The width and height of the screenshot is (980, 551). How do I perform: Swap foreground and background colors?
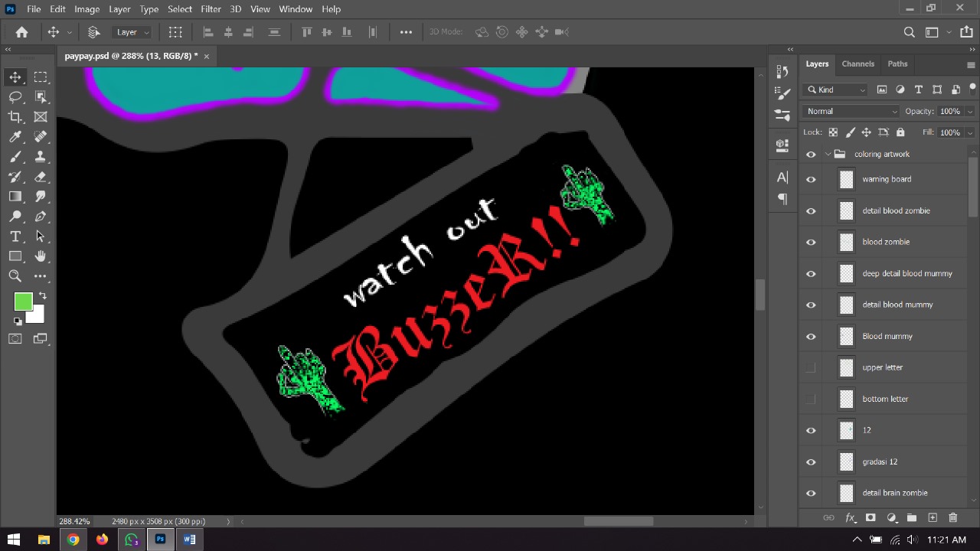[x=42, y=296]
